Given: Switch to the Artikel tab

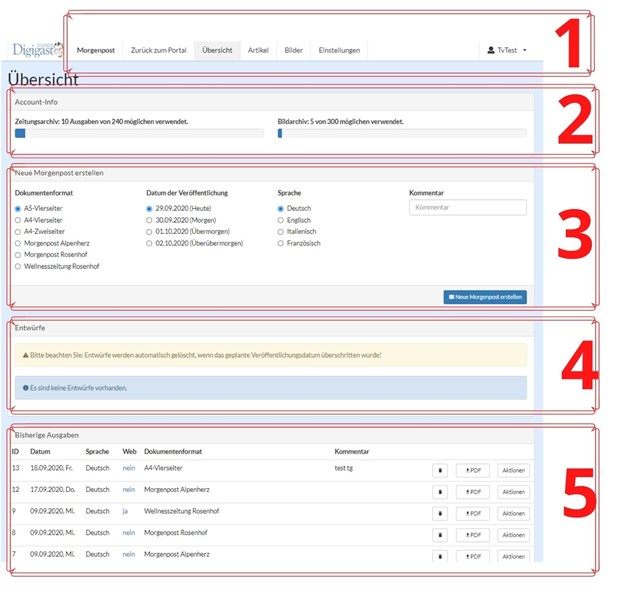Looking at the screenshot, I should click(x=258, y=50).
